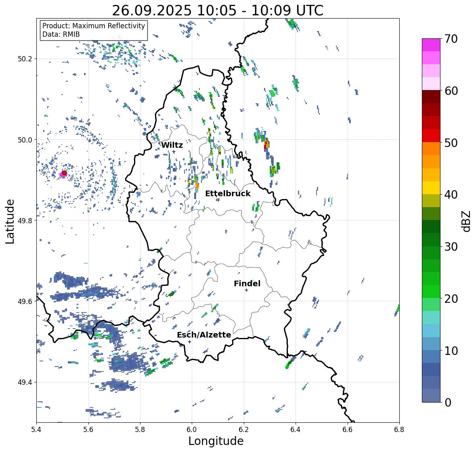Click the 70 tick on the colorbar
Image resolution: width=476 pixels, height=451 pixels.
pyautogui.click(x=451, y=39)
